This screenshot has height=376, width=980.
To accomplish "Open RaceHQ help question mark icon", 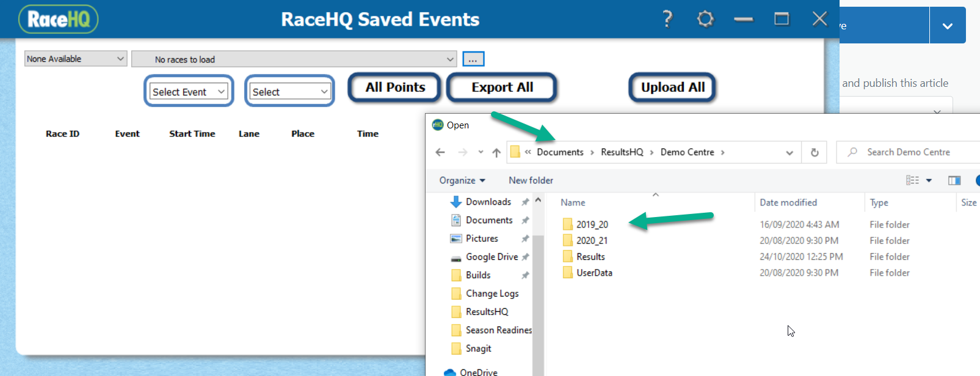I will coord(667,19).
